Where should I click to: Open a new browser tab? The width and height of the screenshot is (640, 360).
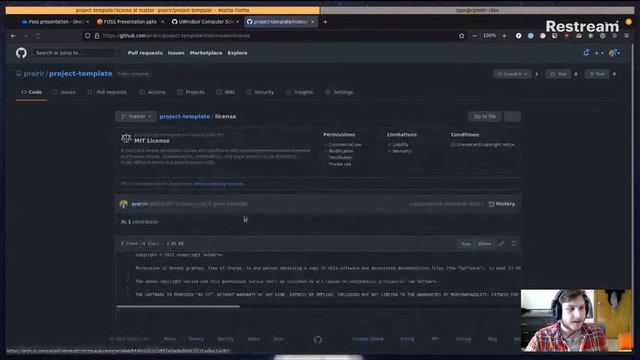pos(325,22)
